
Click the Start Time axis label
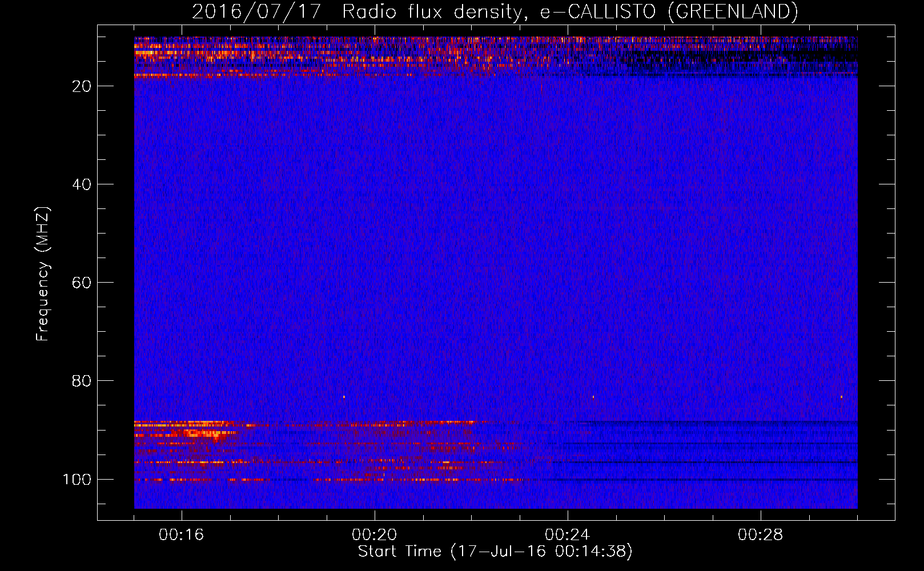[x=495, y=552]
